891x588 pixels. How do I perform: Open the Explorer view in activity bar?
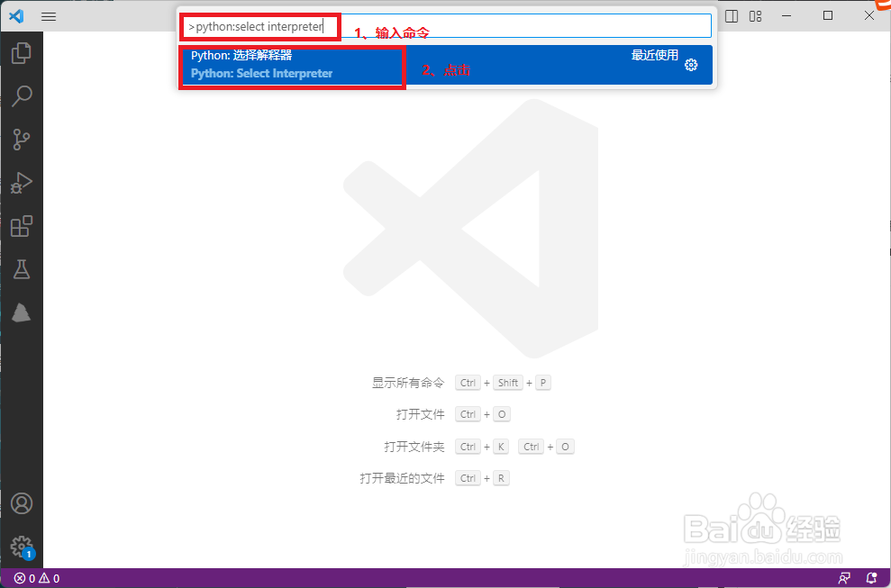click(x=22, y=53)
